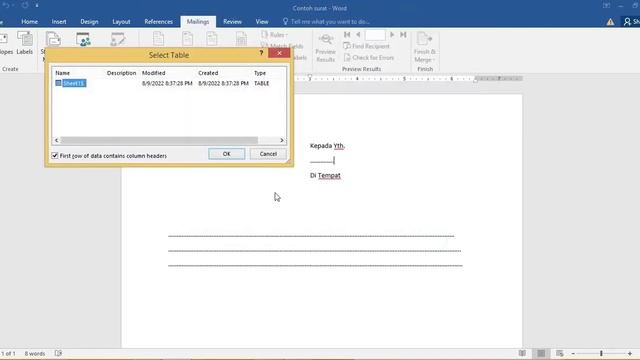This screenshot has width=640, height=360.
Task: Click the Description column header
Action: [121, 73]
